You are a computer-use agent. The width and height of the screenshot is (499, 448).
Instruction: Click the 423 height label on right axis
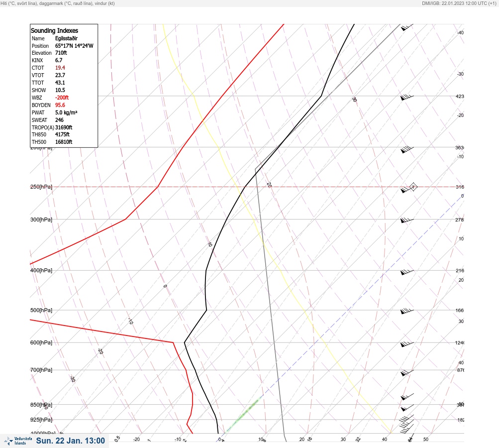tap(460, 96)
